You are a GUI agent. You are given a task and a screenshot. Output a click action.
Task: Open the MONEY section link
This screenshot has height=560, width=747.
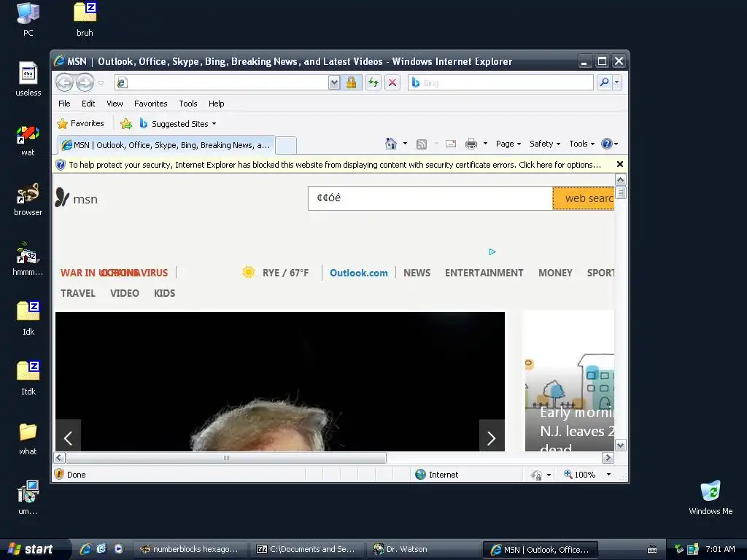(x=555, y=273)
